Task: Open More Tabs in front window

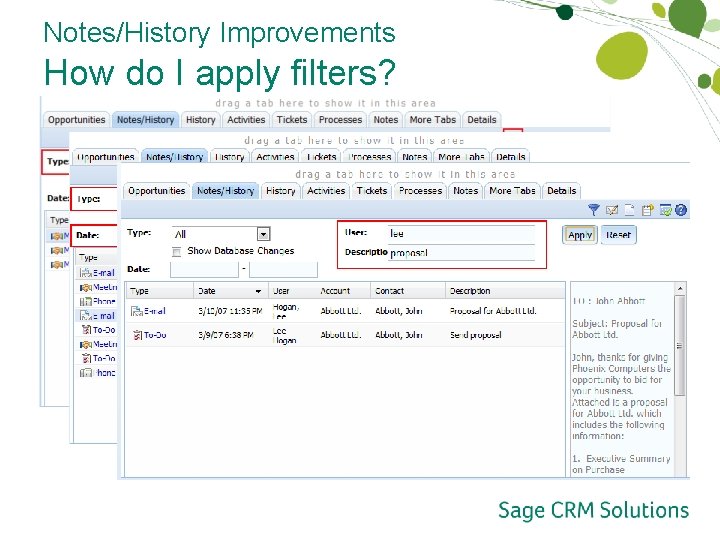Action: [x=512, y=191]
